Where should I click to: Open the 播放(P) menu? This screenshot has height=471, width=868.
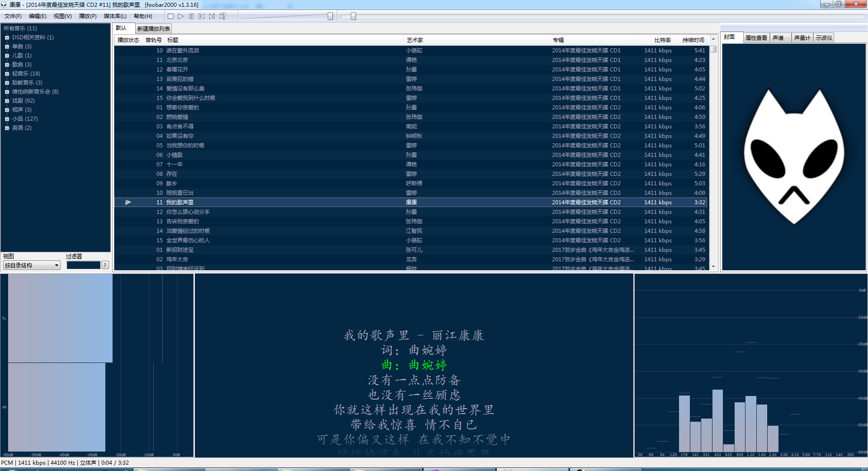[88, 16]
